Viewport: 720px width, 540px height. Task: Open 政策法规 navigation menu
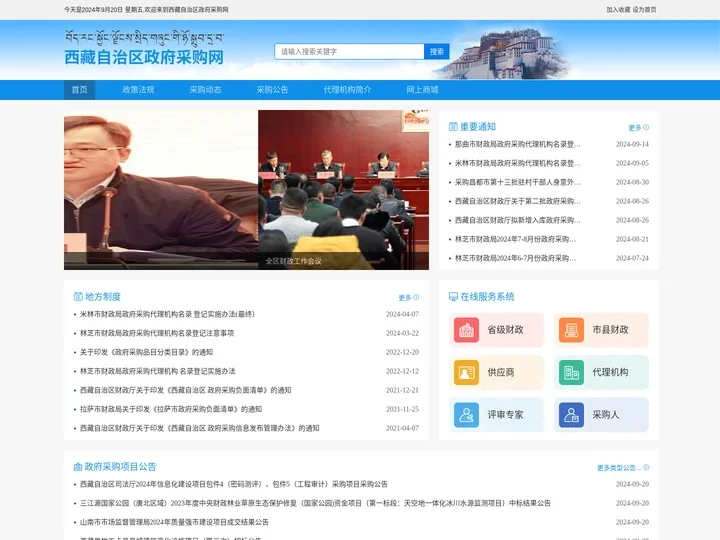(138, 90)
